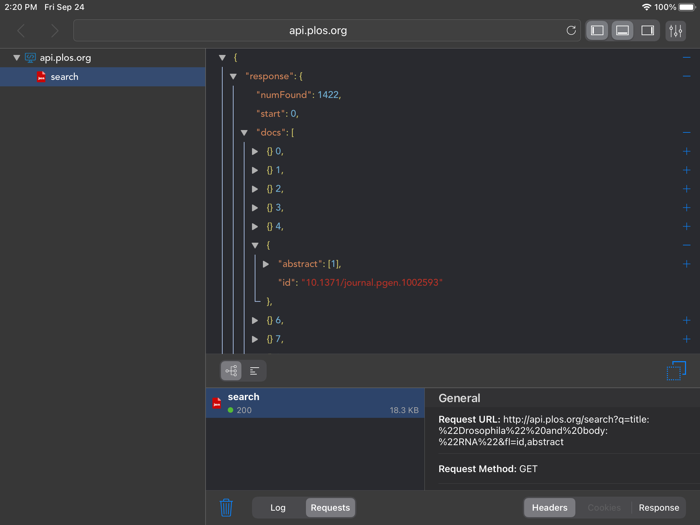The image size is (700, 525).
Task: Switch to tree view mode icon
Action: (231, 371)
